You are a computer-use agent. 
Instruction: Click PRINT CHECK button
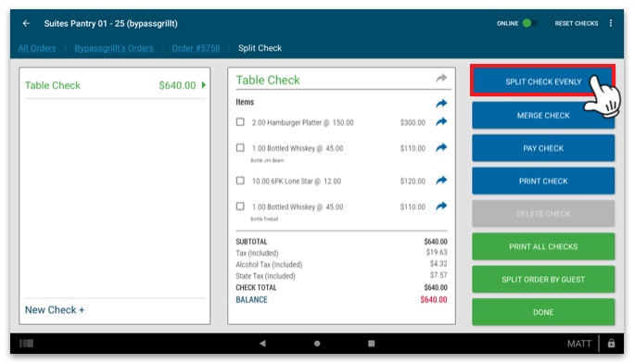[x=543, y=181]
